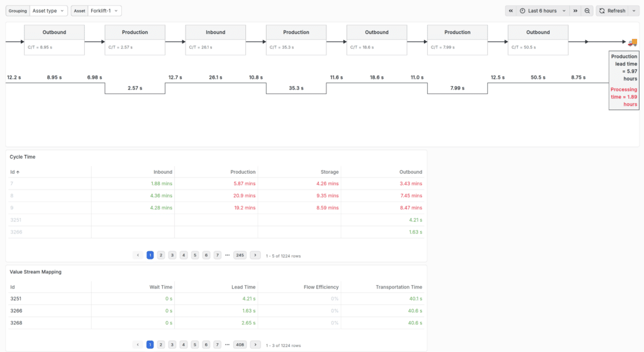Click the 12.2 s wait value on timeline
Viewport: 644px width, 352px height.
pos(14,77)
